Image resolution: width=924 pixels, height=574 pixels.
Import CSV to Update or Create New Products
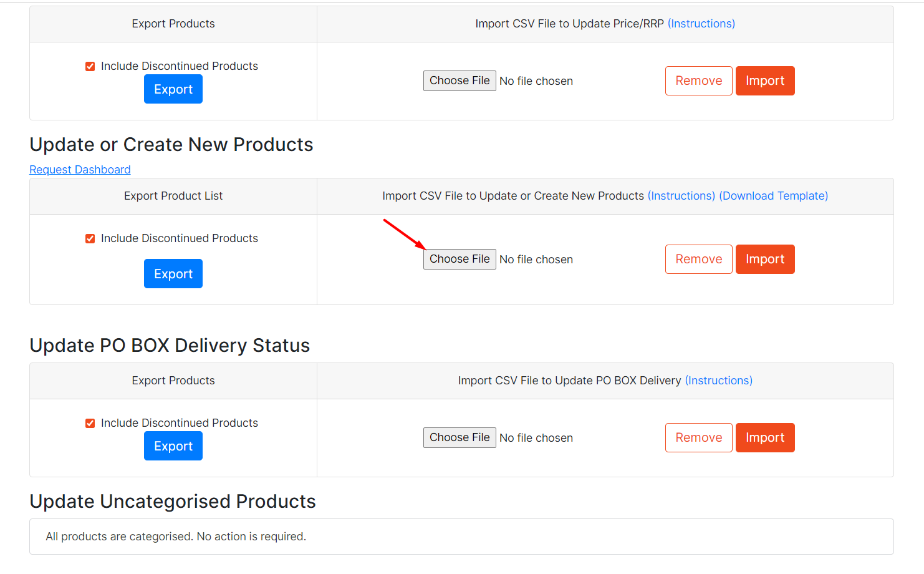765,260
